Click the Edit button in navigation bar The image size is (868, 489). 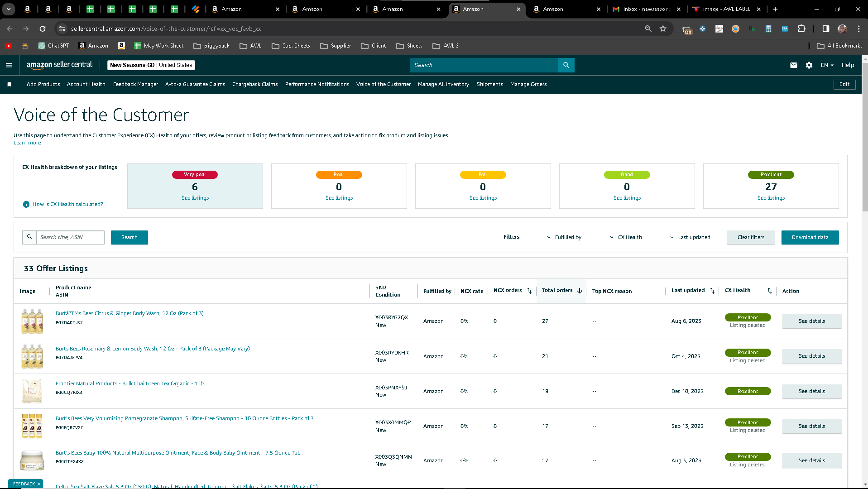pyautogui.click(x=844, y=84)
